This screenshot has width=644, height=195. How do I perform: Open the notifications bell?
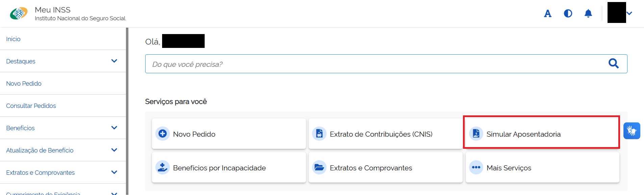tap(588, 13)
